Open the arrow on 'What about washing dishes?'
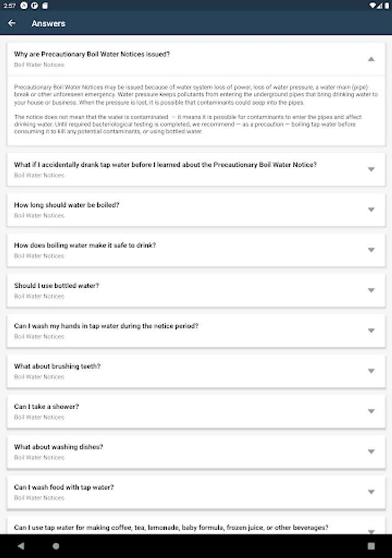The height and width of the screenshot is (558, 392). 371,451
